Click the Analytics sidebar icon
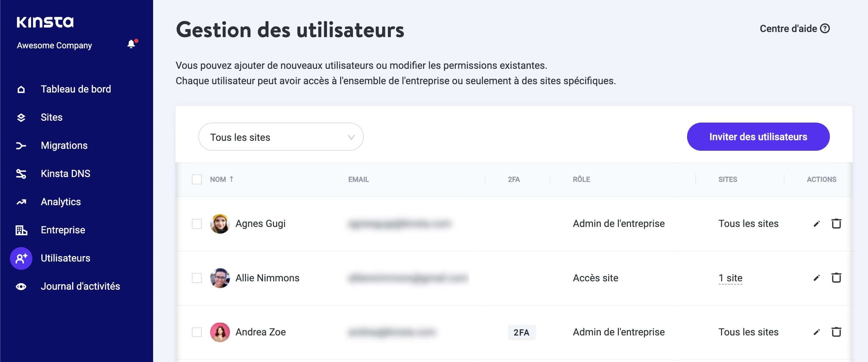Screen dimensions: 868x362 click(21, 202)
